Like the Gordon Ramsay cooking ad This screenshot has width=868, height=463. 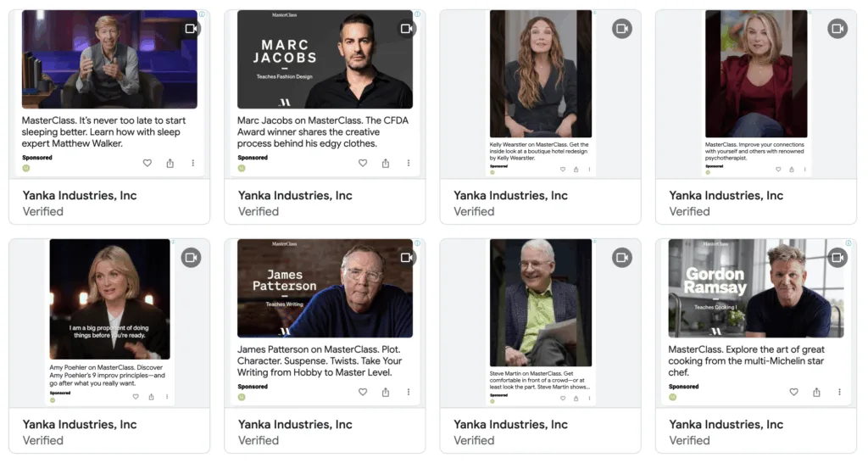click(x=793, y=392)
